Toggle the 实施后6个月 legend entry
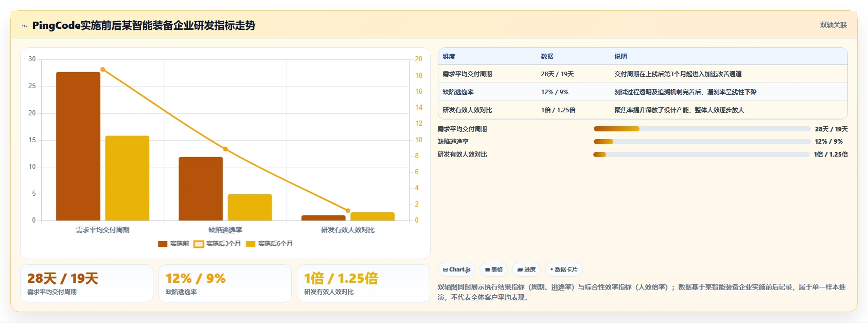 click(269, 244)
